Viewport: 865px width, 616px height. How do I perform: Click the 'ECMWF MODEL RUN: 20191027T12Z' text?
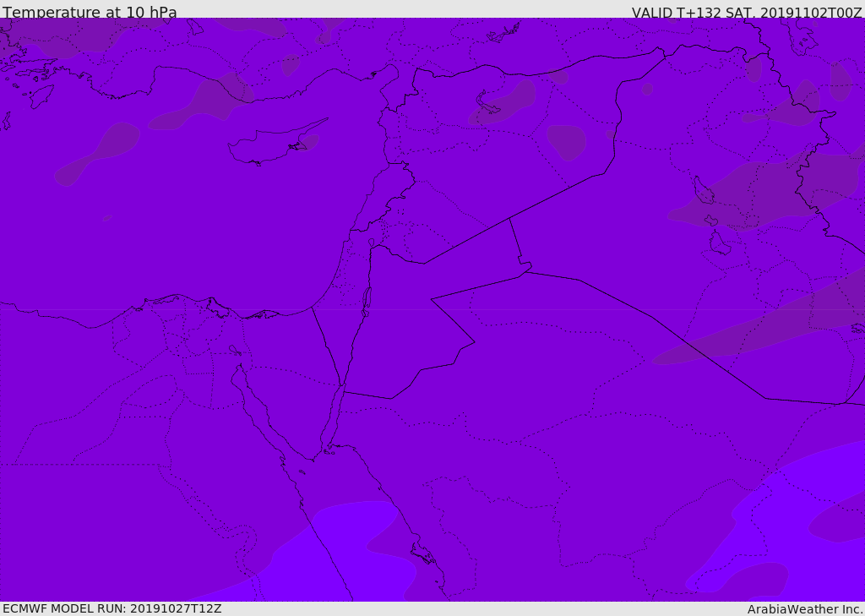click(112, 608)
